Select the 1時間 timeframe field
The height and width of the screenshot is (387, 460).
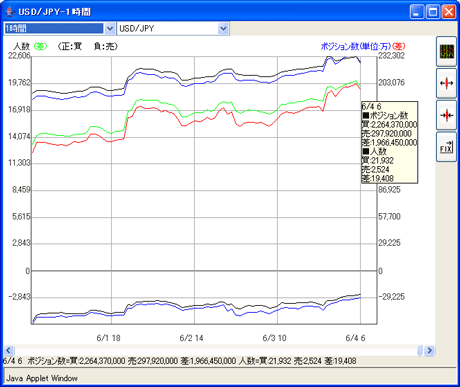pyautogui.click(x=54, y=29)
